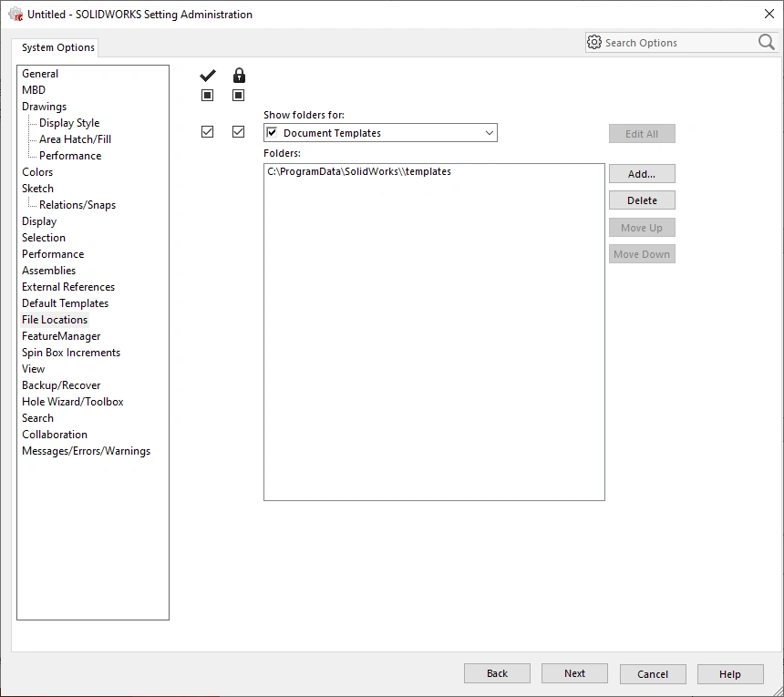Viewport: 784px width, 697px height.
Task: Click Delete to remove the folder
Action: pyautogui.click(x=642, y=200)
